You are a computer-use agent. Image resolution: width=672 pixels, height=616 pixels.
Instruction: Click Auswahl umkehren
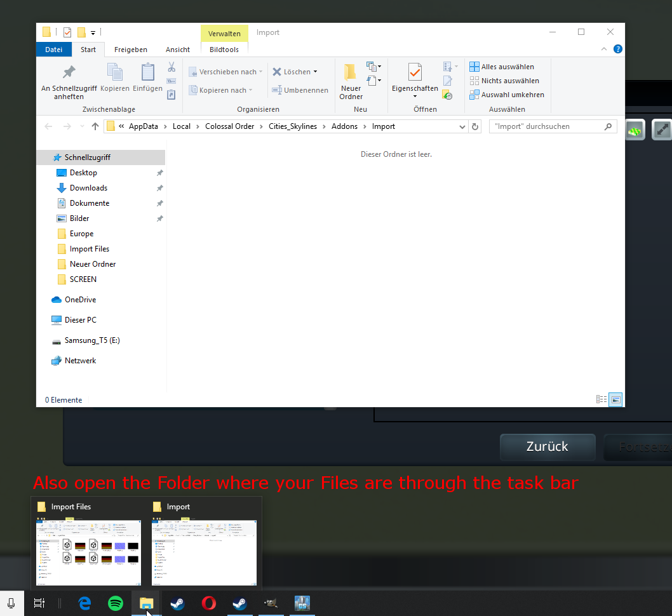pos(507,95)
